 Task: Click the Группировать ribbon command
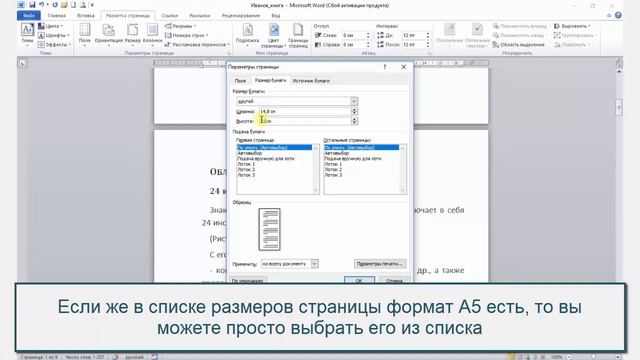pyautogui.click(x=575, y=36)
